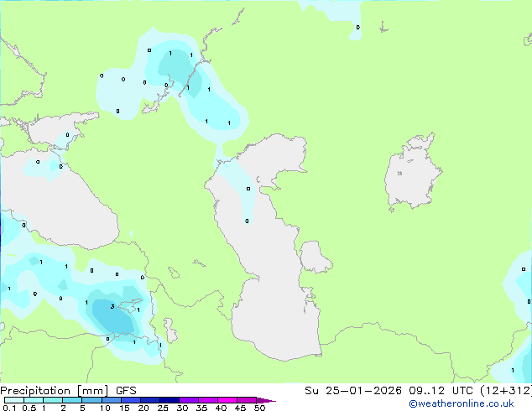Viewport: 532px width, 411px height.
Task: Click the '09..12 UTC' time text
Action: pyautogui.click(x=441, y=391)
